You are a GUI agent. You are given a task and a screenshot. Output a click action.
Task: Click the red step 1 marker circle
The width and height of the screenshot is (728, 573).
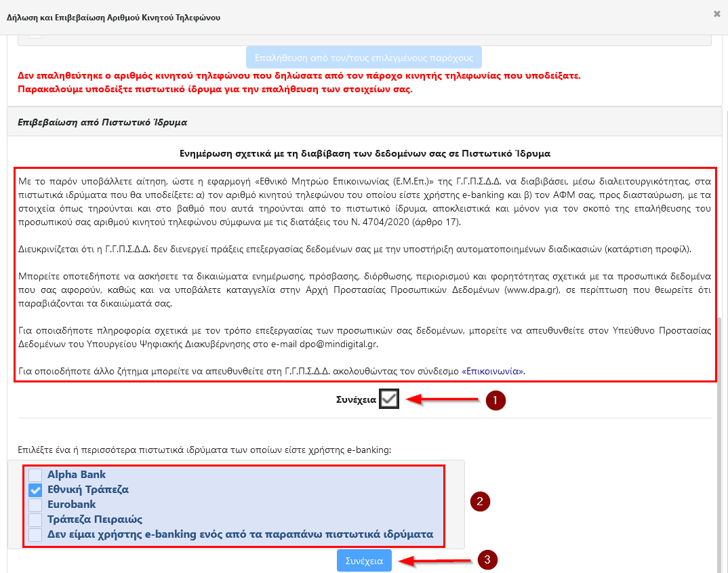[x=496, y=401]
